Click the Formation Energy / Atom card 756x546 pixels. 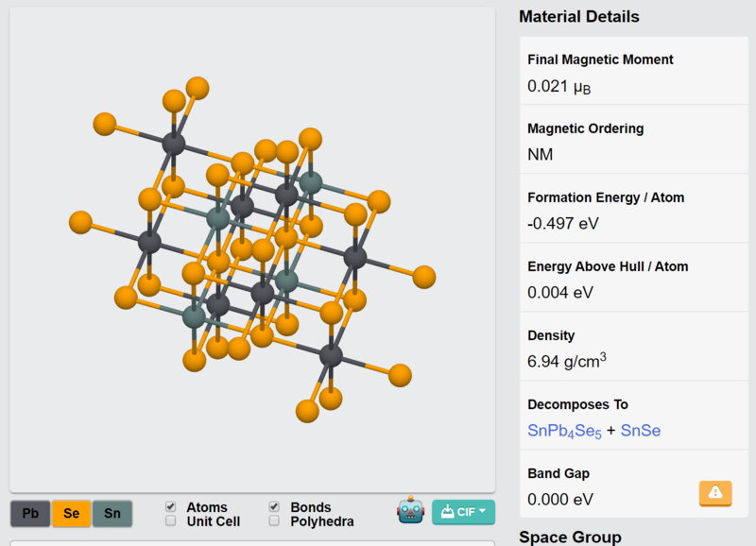tap(634, 208)
